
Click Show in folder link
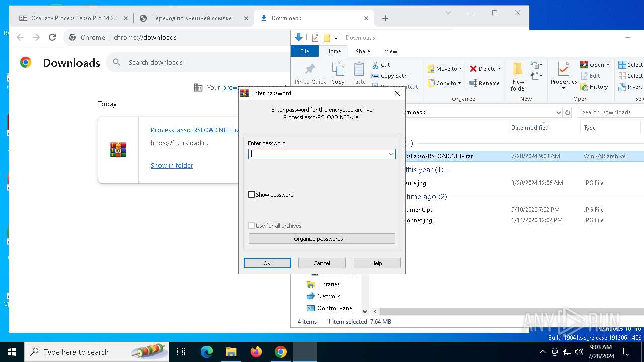[172, 165]
